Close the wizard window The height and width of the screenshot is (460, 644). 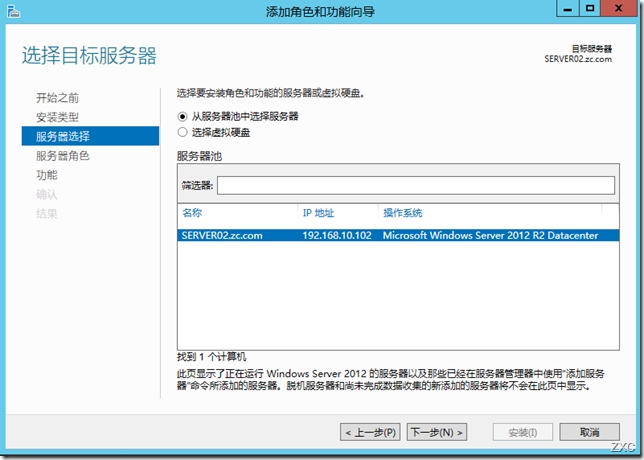(619, 9)
